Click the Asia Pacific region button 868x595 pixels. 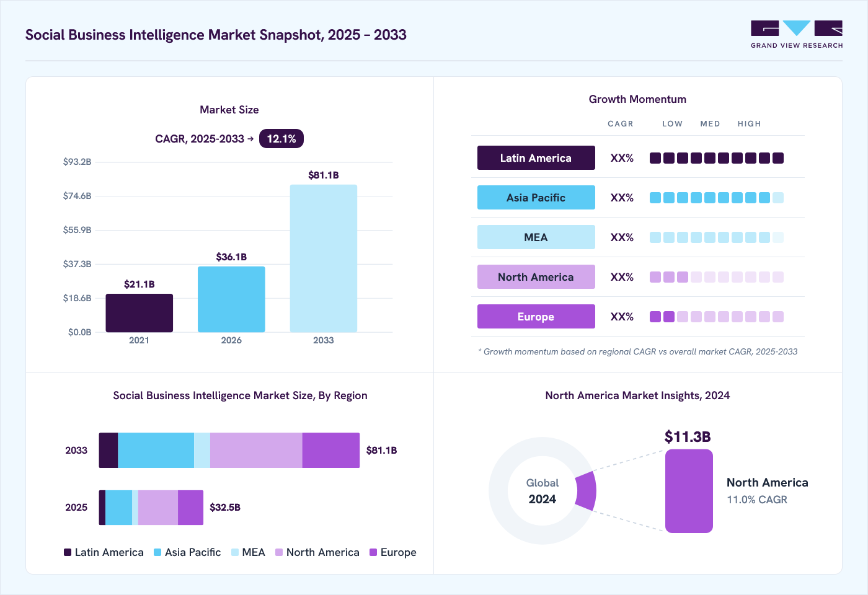coord(536,198)
